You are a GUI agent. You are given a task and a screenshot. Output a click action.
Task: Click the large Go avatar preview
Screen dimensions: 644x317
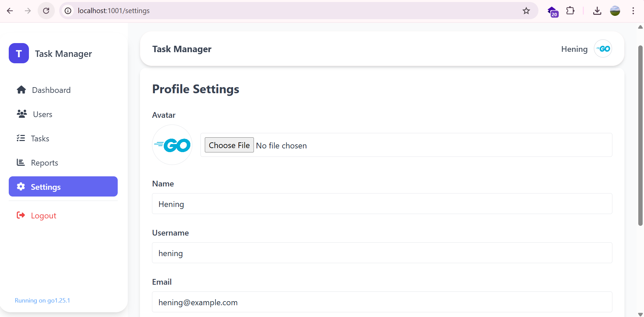(x=172, y=145)
